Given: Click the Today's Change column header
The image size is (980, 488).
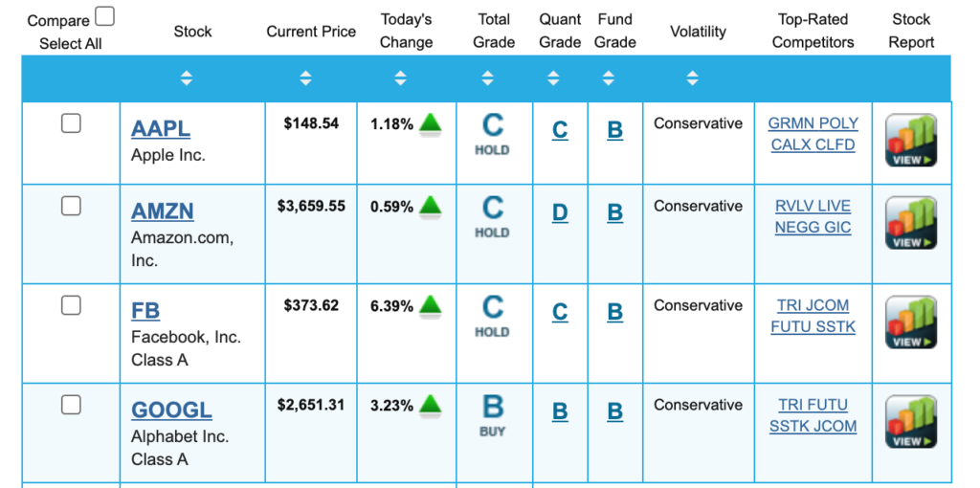Looking at the screenshot, I should point(406,31).
